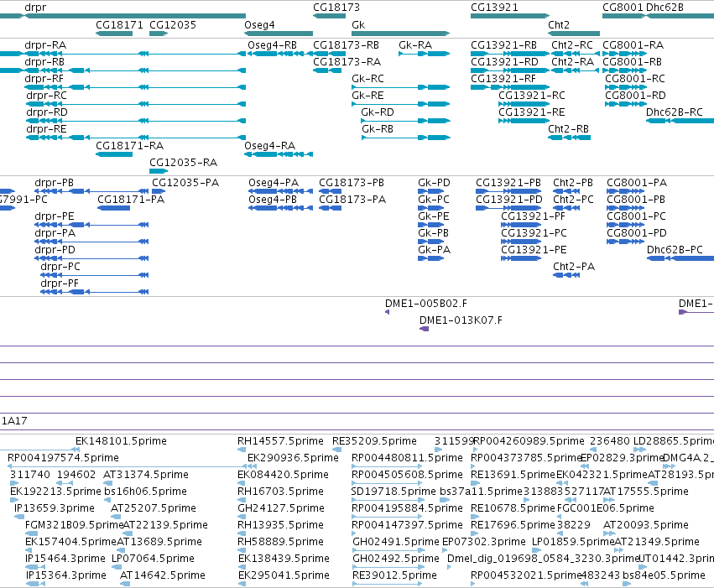Click cDNA EK290936.5prime
The height and width of the screenshot is (588, 714).
[x=253, y=466]
